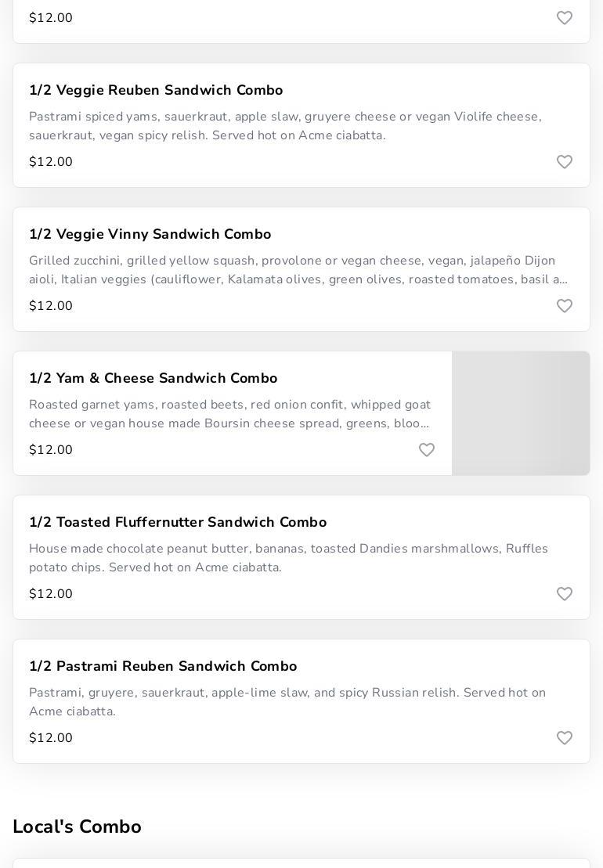This screenshot has height=868, width=603.
Task: Favorite the Veggie Reuben Sandwich Combo
Action: 565,162
